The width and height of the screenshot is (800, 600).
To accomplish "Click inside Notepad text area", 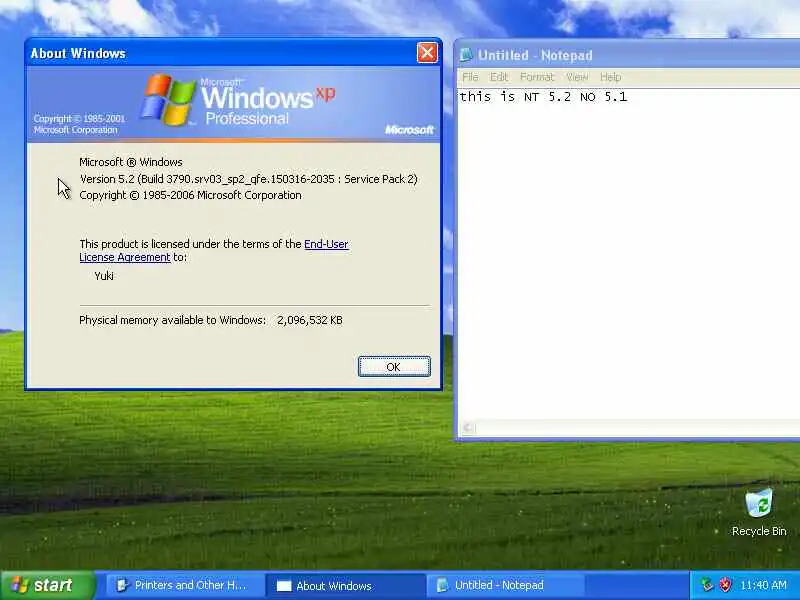I will click(x=629, y=255).
